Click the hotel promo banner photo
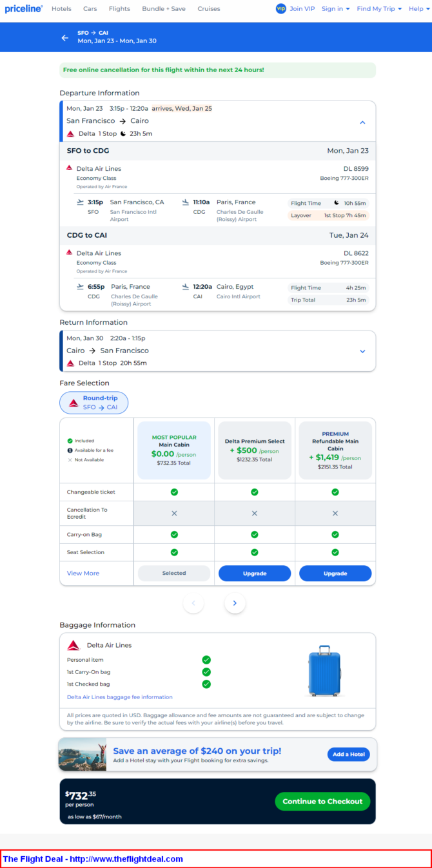 tap(83, 755)
